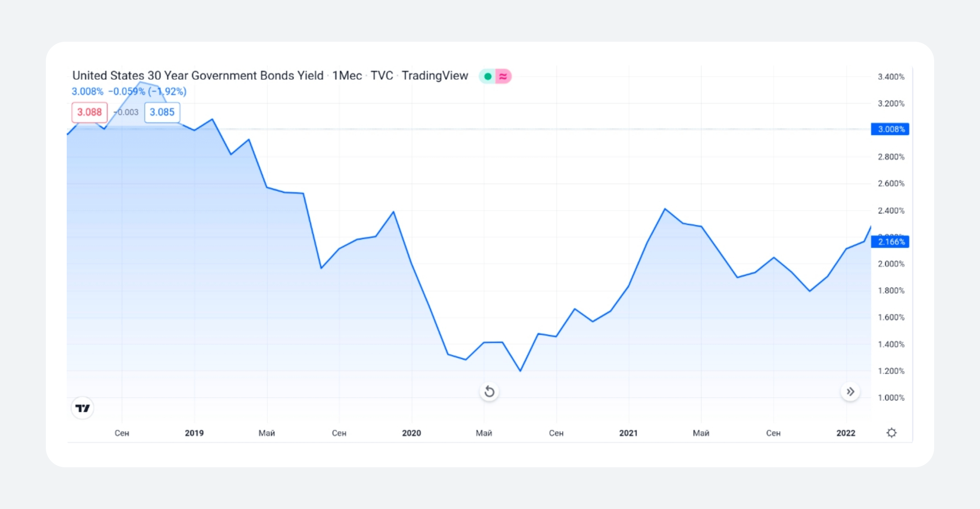The height and width of the screenshot is (509, 980).
Task: Click the 3.008% current price label on axis
Action: coord(890,129)
